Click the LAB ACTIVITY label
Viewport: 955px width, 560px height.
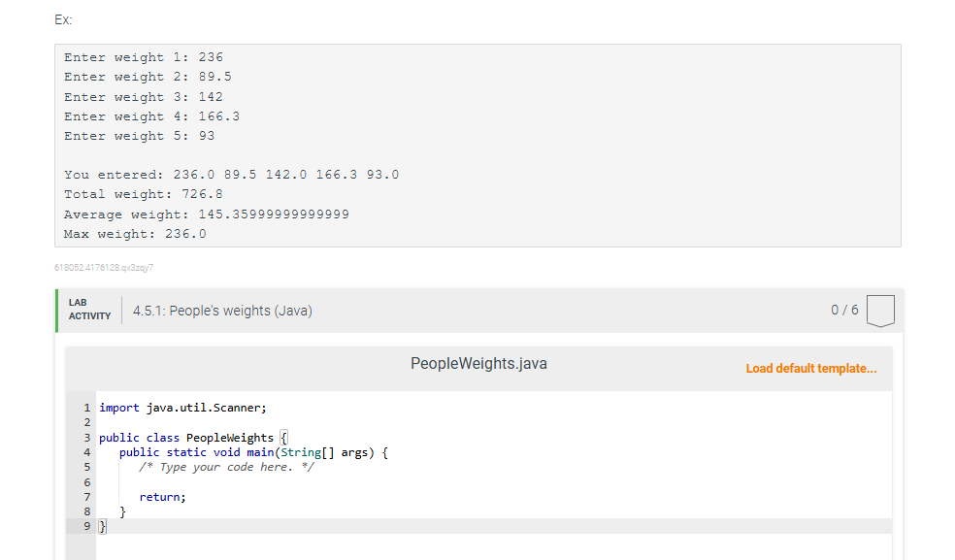tap(89, 310)
